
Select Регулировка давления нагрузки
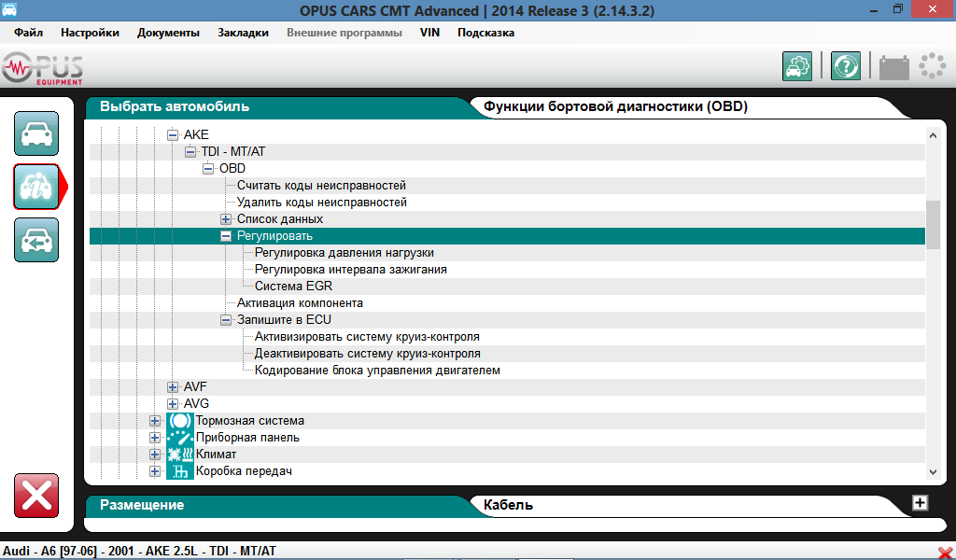coord(344,253)
